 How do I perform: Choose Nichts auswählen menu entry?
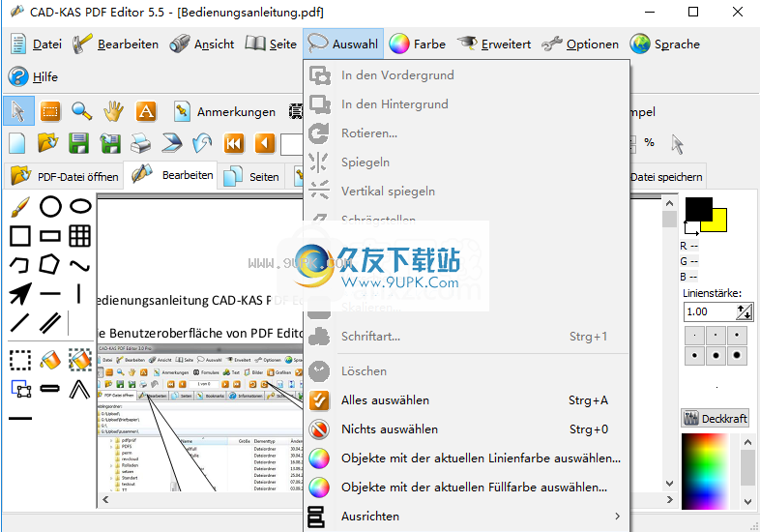pyautogui.click(x=467, y=429)
